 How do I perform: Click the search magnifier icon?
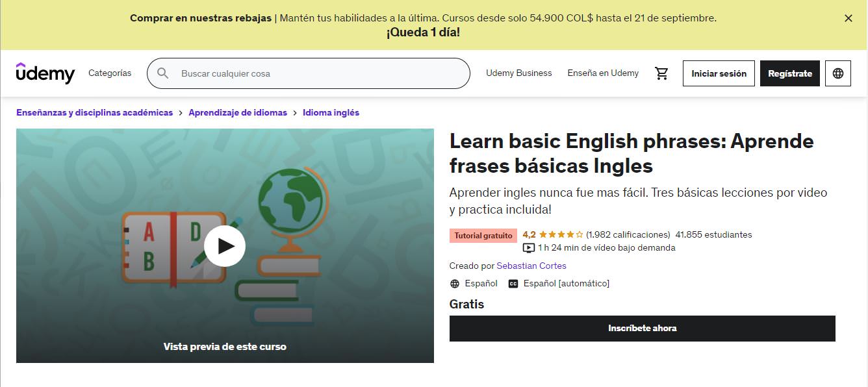pyautogui.click(x=163, y=73)
